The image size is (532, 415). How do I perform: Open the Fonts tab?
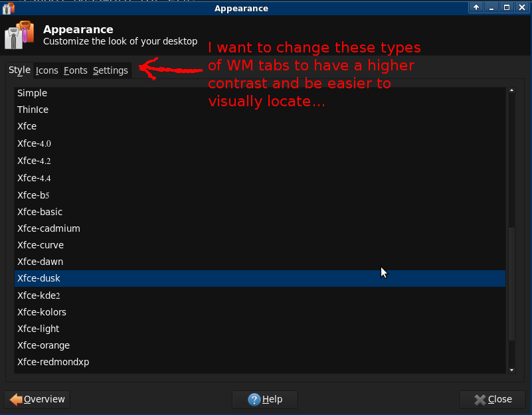[75, 70]
